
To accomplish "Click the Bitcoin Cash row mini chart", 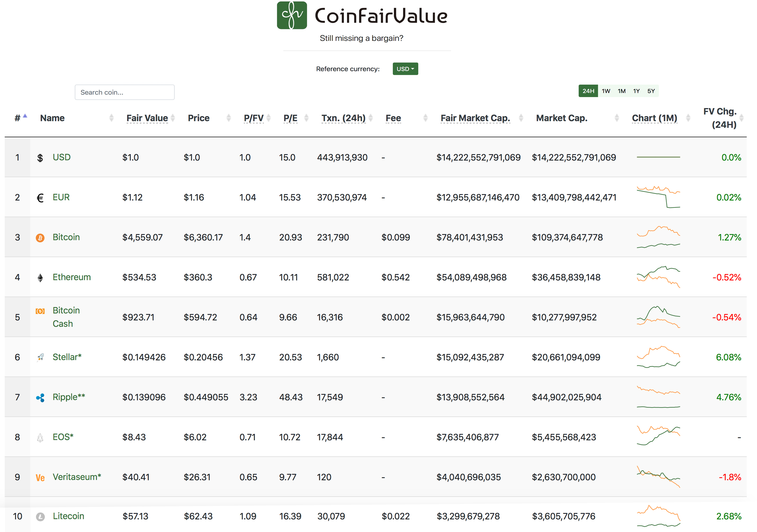I will point(658,317).
